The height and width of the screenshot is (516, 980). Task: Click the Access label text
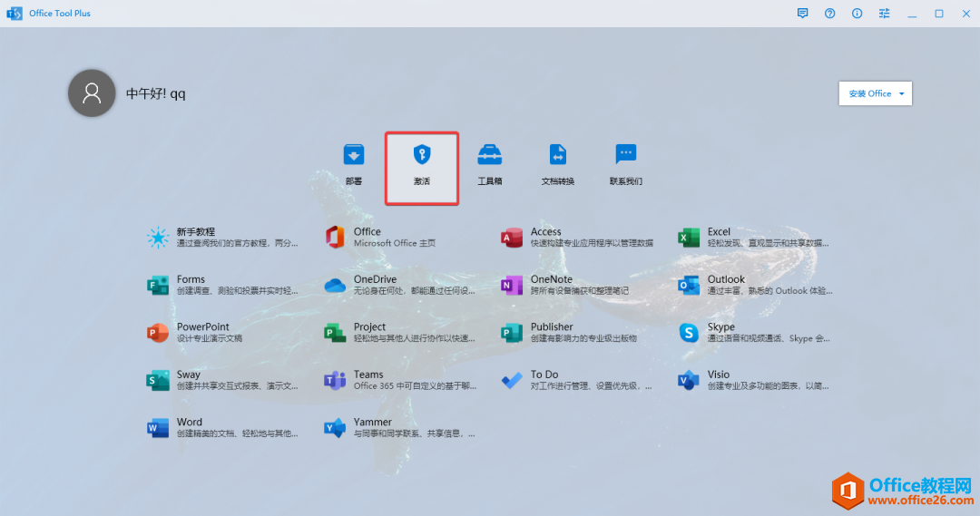click(x=545, y=232)
